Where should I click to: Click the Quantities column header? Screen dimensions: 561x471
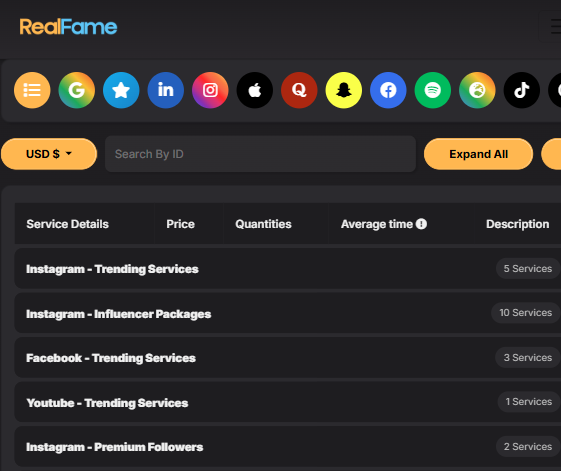(275, 224)
